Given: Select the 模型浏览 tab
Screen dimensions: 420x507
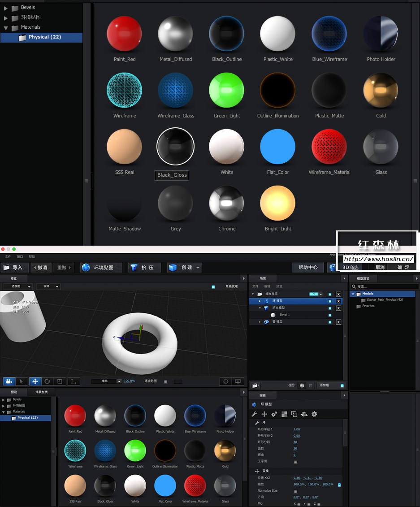Looking at the screenshot, I should 363,278.
